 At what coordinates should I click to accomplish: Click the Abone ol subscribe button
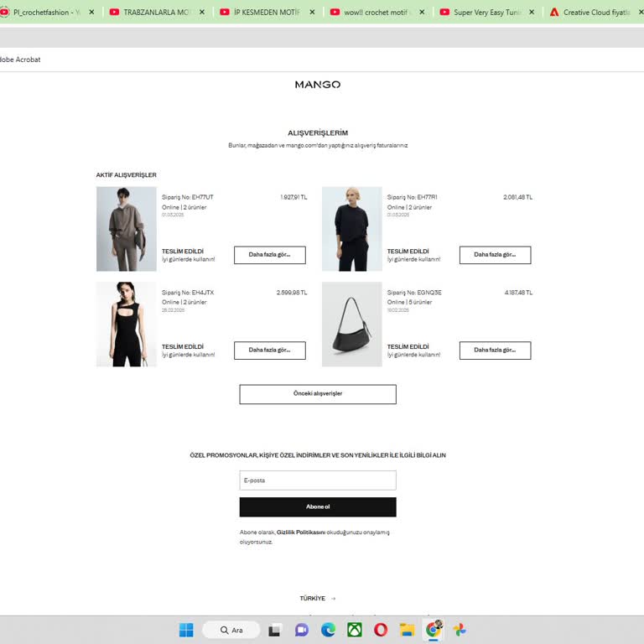(x=318, y=506)
